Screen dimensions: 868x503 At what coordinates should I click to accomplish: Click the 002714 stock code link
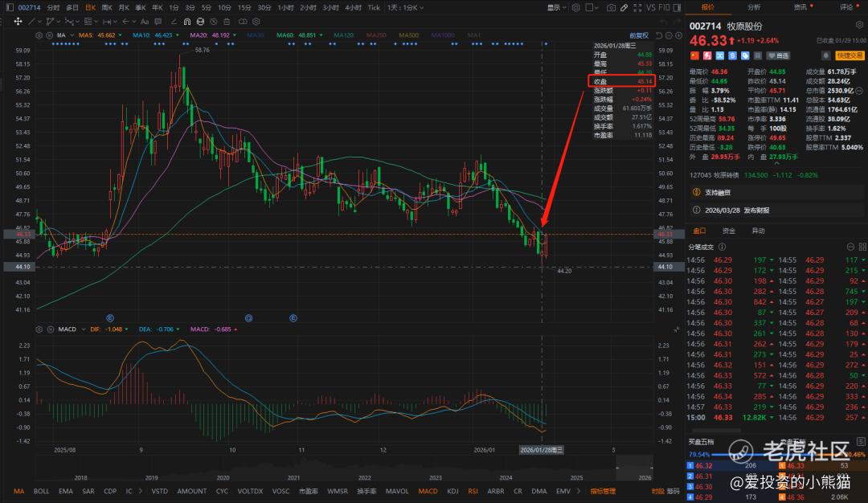coord(30,8)
